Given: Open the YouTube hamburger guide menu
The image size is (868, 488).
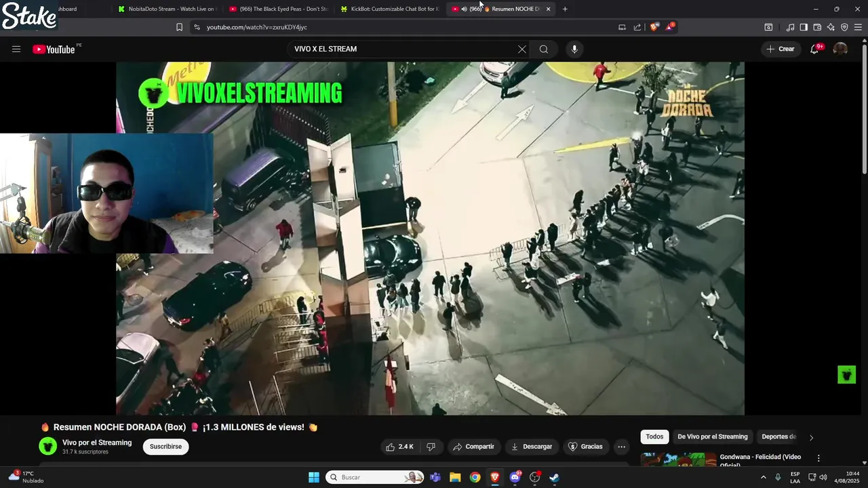Looking at the screenshot, I should point(16,49).
